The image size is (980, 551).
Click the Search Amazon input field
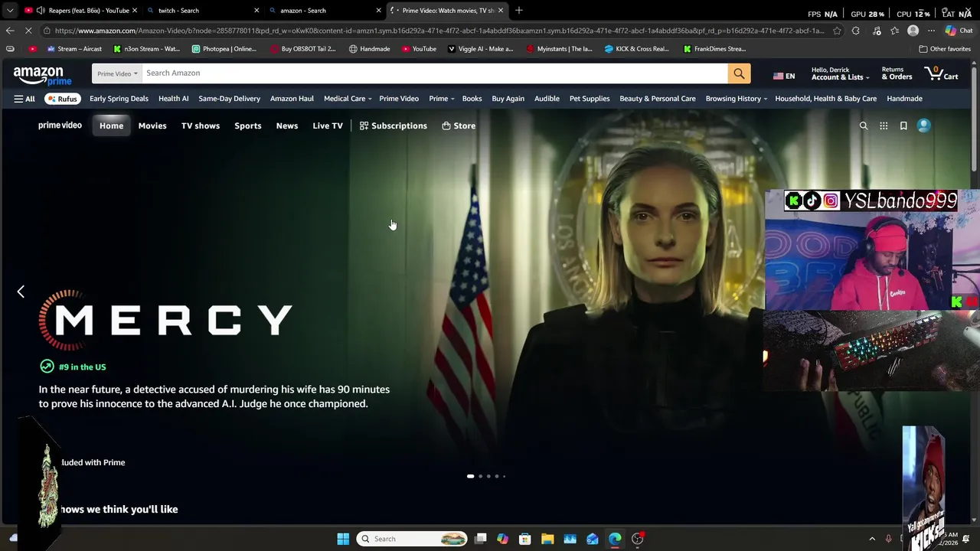(x=435, y=73)
